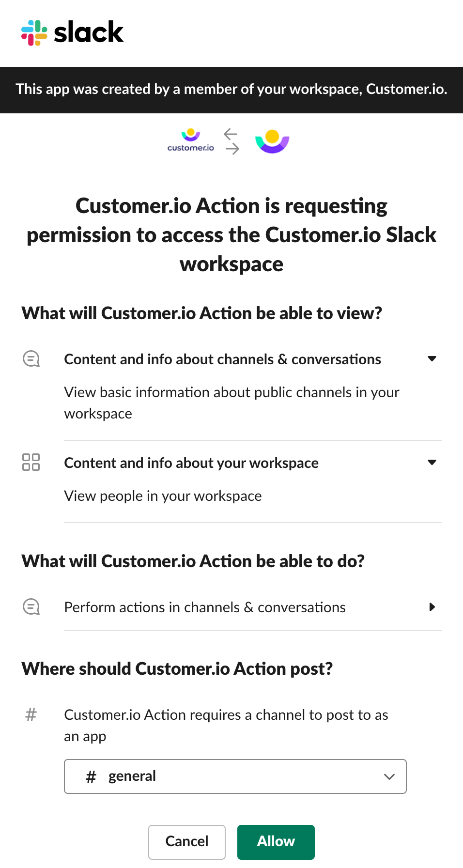
Task: Collapse the workspace info section arrow
Action: tap(432, 463)
